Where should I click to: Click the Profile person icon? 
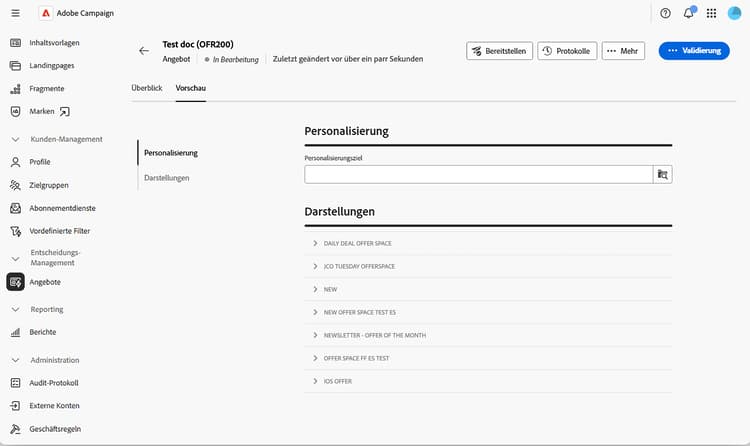pos(15,162)
